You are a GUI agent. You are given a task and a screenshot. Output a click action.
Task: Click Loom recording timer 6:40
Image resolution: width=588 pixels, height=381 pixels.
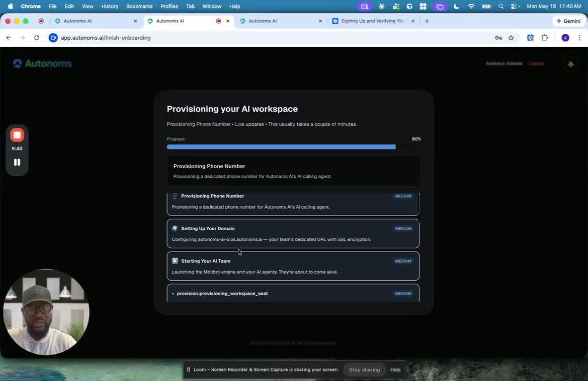click(x=17, y=149)
